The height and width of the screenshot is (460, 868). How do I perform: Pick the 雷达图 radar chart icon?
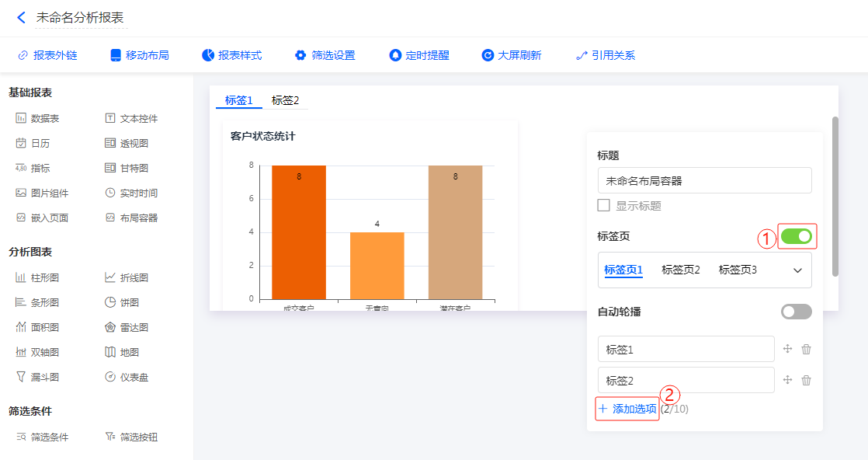[x=110, y=327]
